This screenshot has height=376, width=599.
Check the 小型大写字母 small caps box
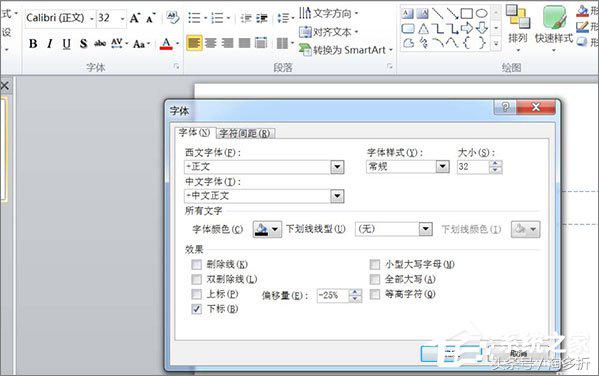point(375,264)
